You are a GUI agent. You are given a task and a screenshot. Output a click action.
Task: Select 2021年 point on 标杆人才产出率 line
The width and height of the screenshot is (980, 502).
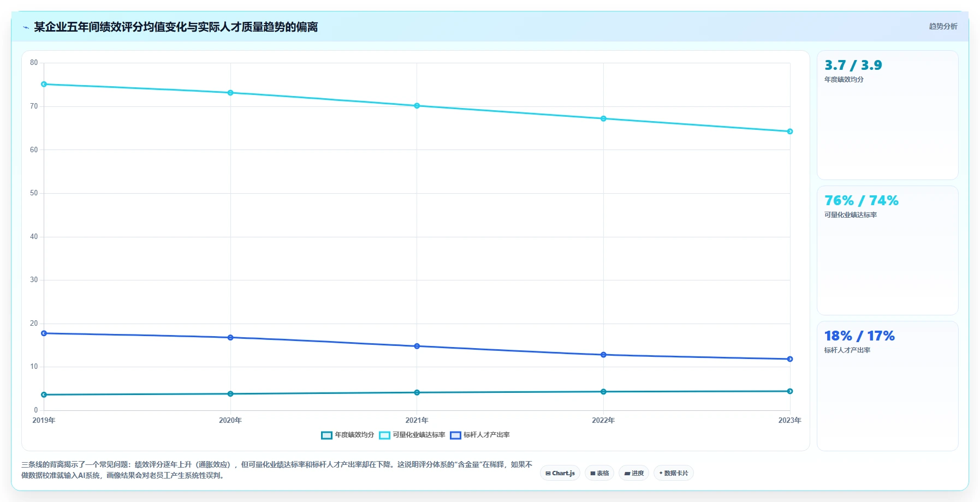coord(417,346)
